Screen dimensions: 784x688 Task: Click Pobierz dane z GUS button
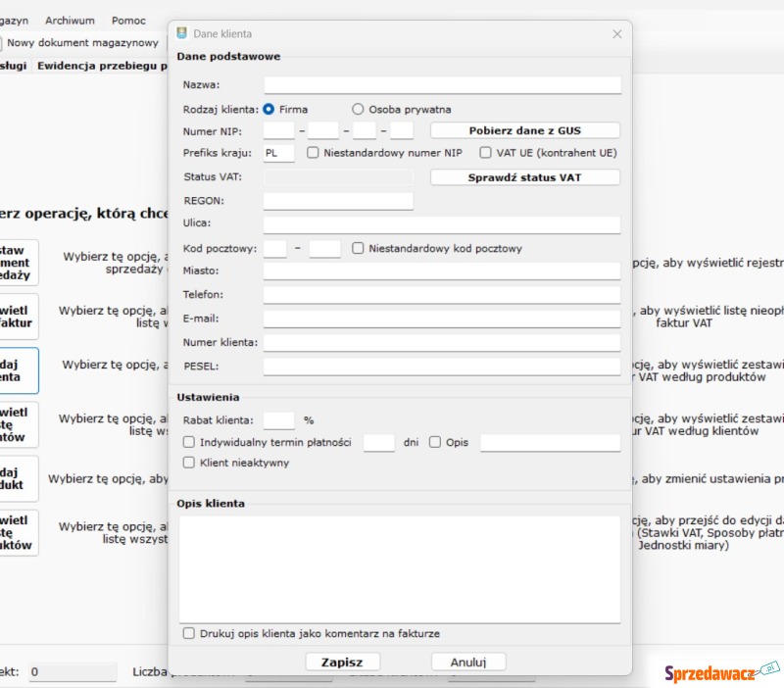[525, 130]
